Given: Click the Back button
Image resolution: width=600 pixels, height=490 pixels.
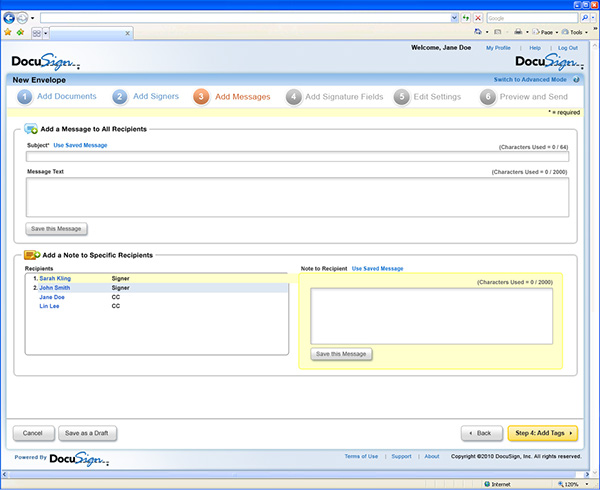Looking at the screenshot, I should click(481, 433).
